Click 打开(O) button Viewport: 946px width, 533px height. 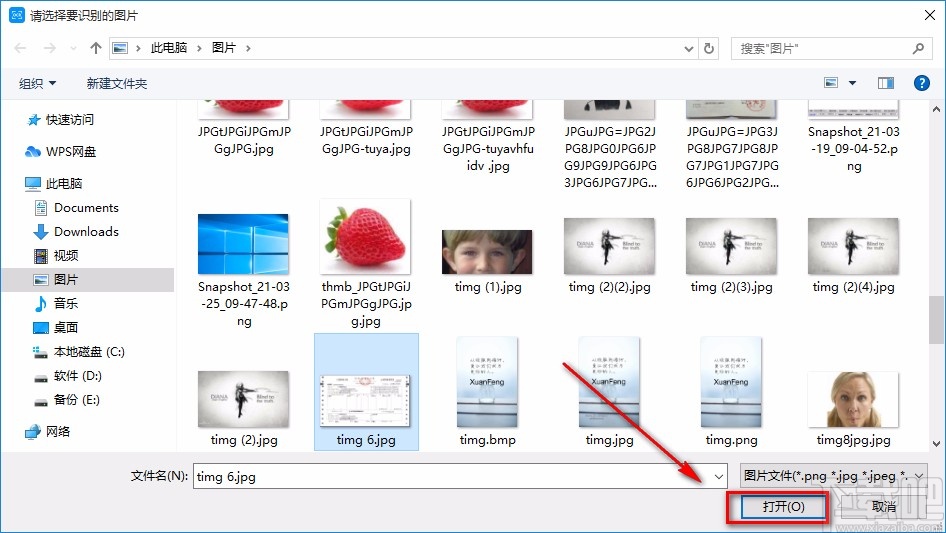[x=783, y=506]
